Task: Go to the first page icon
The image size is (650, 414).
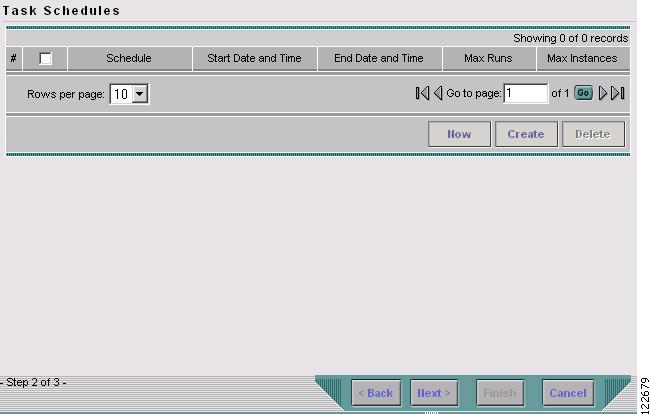Action: pyautogui.click(x=422, y=93)
